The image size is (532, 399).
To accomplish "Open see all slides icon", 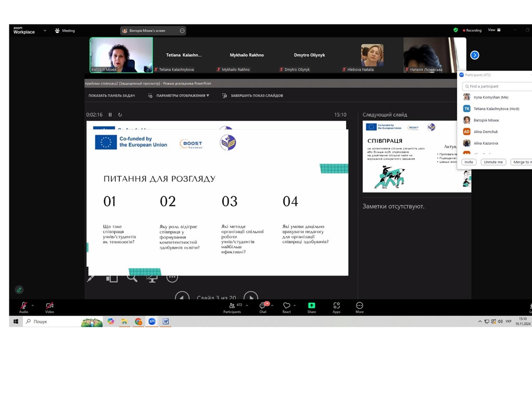I will pos(112,278).
